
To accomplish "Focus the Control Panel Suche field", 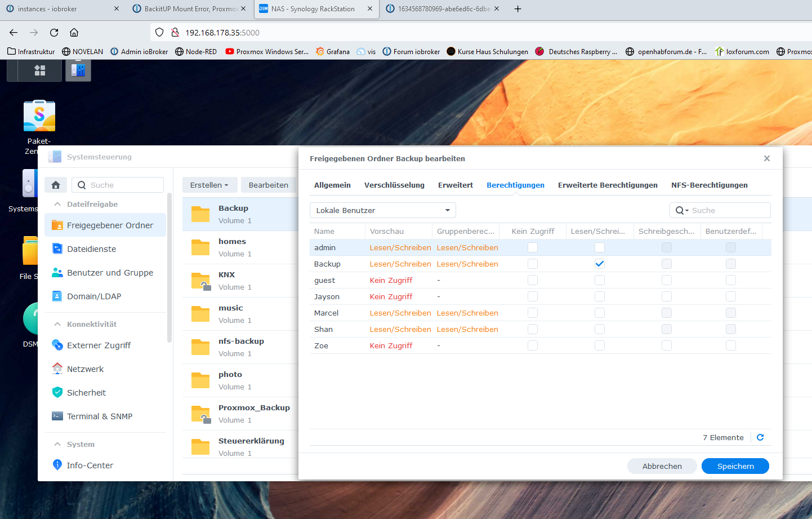I will (118, 185).
